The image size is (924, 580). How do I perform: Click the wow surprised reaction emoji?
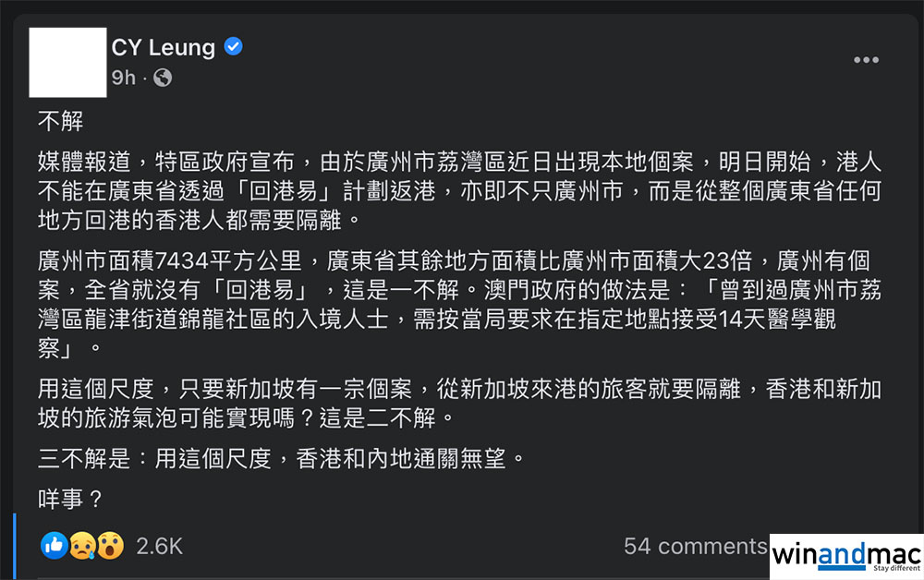109,546
